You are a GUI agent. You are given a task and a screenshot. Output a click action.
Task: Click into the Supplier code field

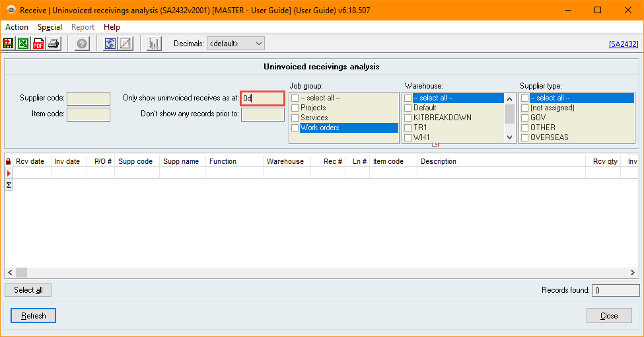point(88,98)
